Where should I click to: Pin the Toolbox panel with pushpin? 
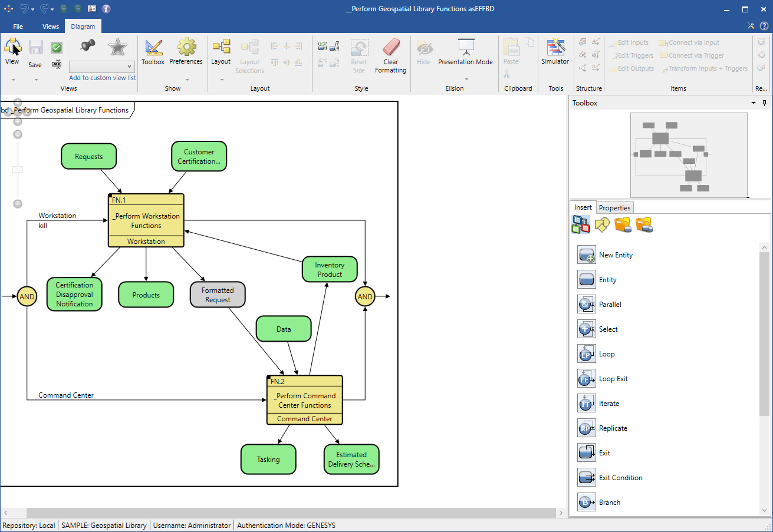[765, 103]
